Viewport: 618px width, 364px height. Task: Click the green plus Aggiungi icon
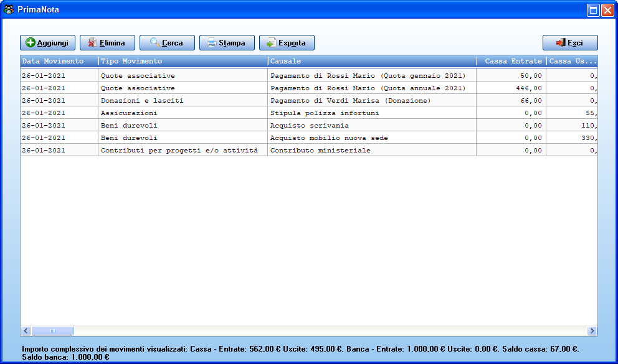[31, 42]
